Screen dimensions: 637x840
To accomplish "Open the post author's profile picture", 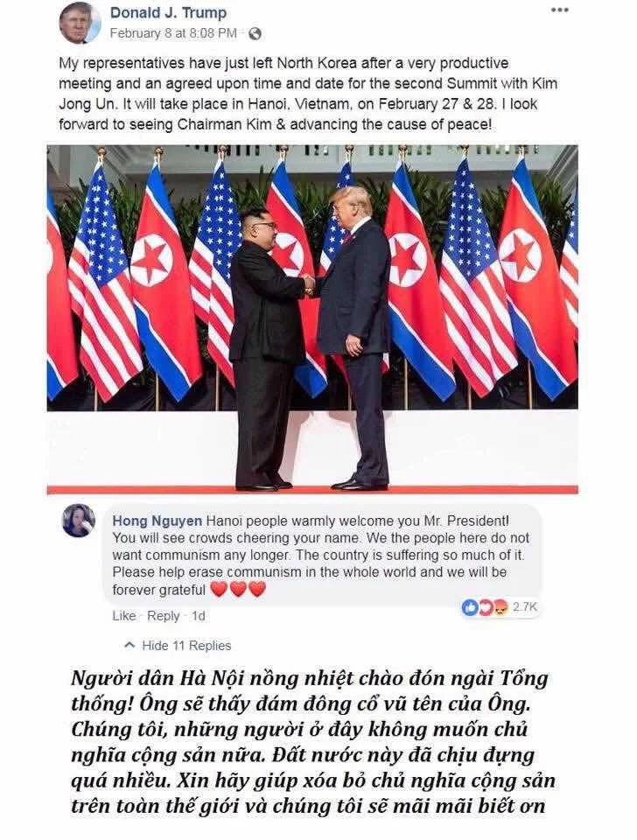I will pos(80,23).
